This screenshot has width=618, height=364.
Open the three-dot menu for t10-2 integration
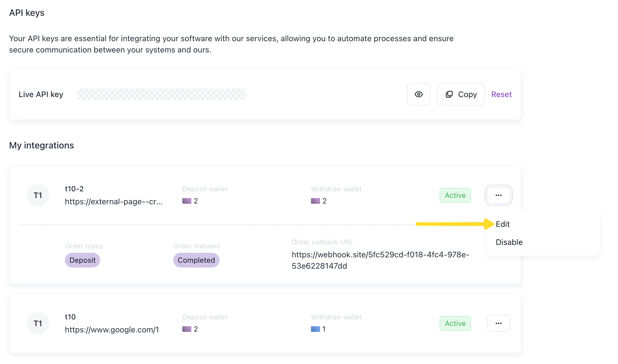pyautogui.click(x=498, y=195)
